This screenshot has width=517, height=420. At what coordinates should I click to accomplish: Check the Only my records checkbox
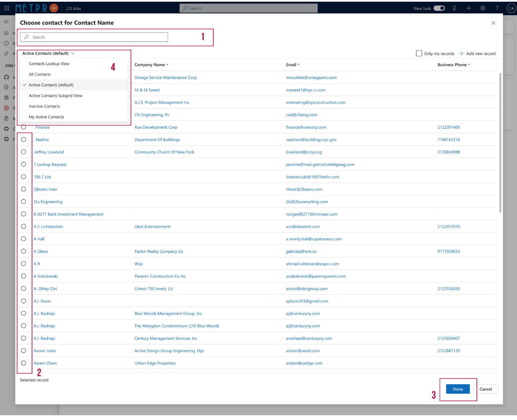coord(419,54)
